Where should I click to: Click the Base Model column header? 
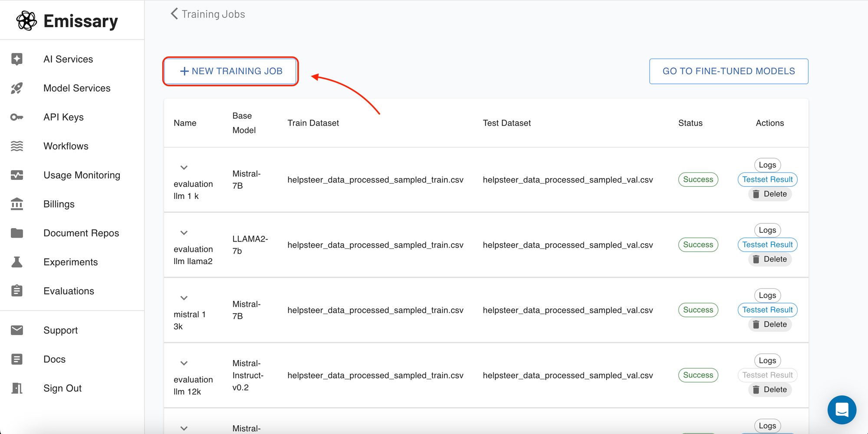click(x=244, y=123)
